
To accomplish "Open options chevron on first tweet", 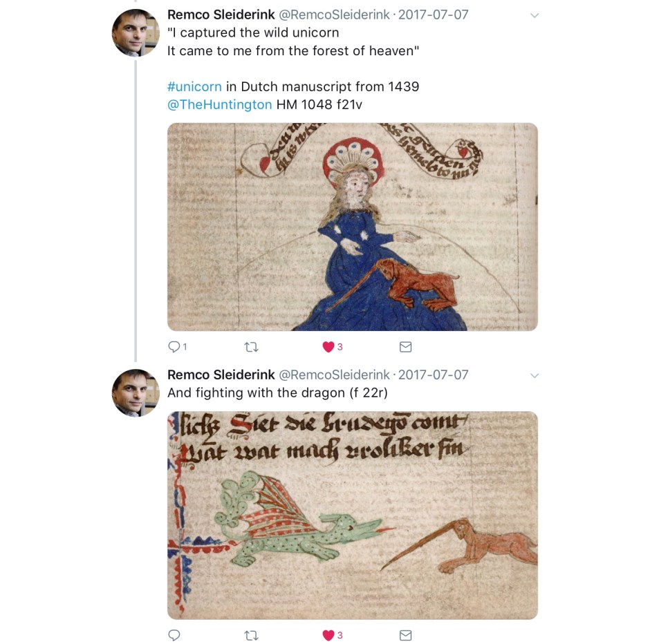I will [535, 16].
